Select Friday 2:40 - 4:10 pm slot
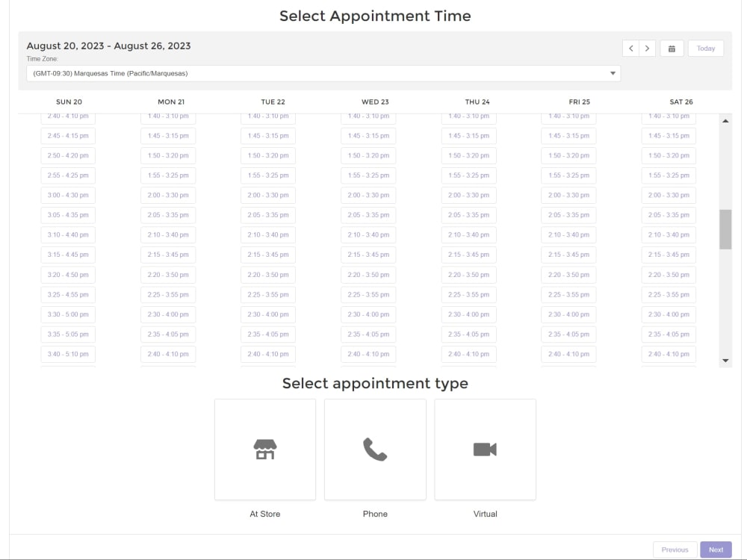The width and height of the screenshot is (747, 560). tap(568, 354)
